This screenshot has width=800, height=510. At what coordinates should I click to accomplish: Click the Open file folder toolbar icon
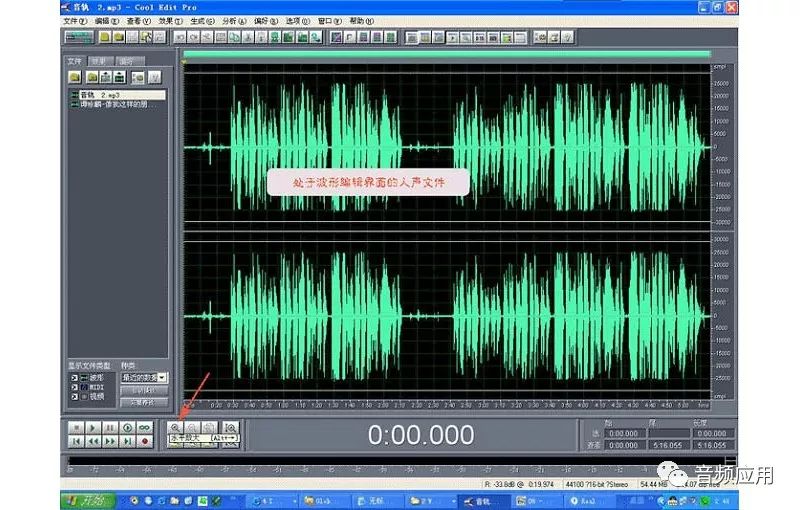[119, 37]
